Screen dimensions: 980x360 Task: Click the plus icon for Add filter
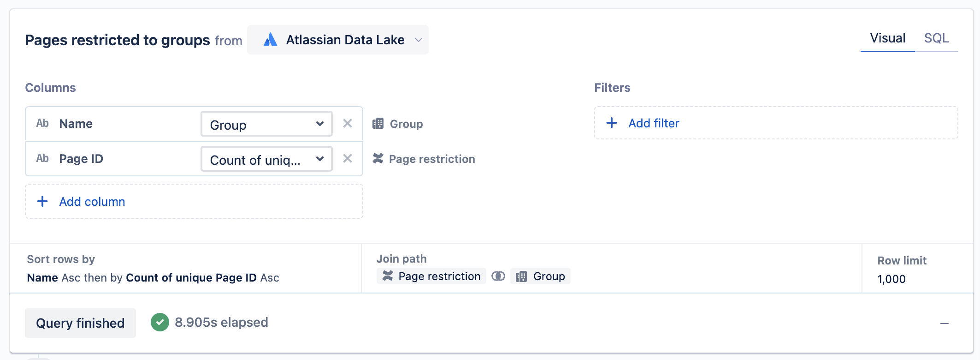(x=612, y=123)
